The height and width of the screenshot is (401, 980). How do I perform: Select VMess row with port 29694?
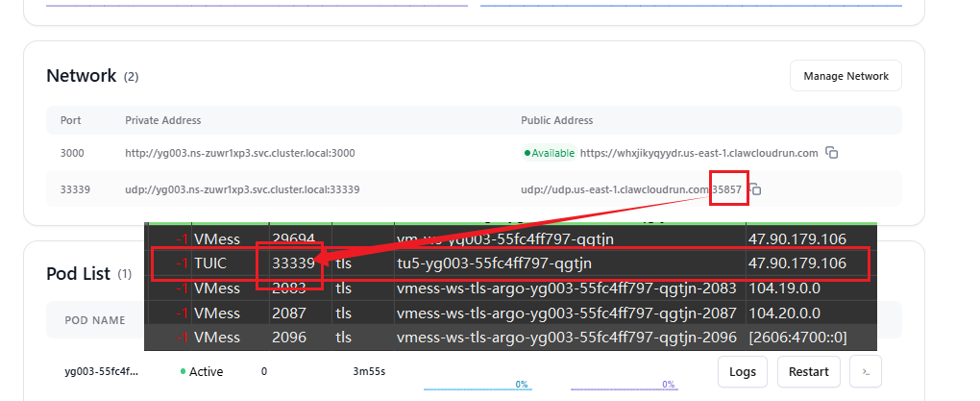(x=510, y=238)
